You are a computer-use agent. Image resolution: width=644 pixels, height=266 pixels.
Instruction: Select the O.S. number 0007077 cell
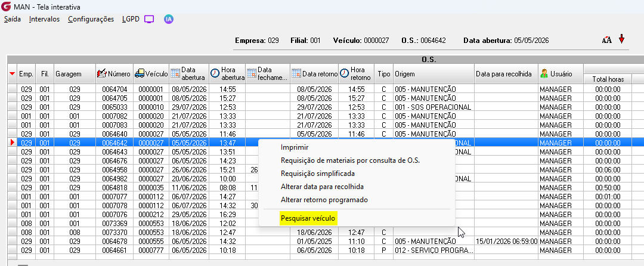coord(116,197)
